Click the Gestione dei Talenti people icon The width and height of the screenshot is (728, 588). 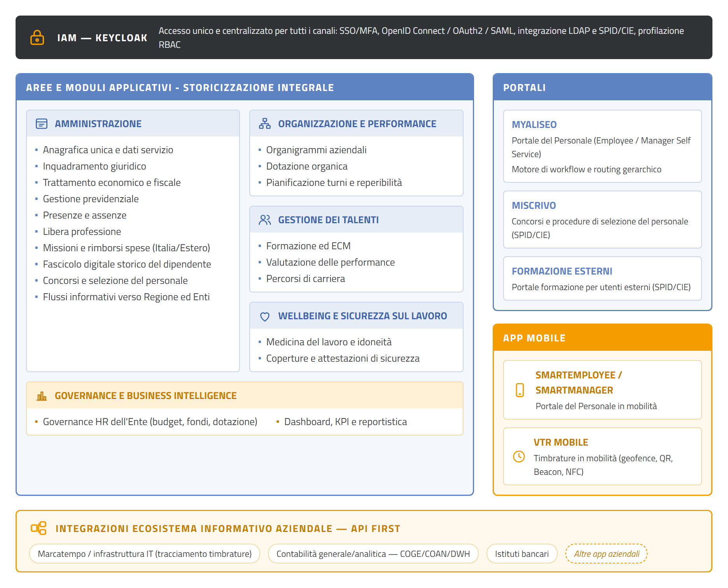point(265,220)
